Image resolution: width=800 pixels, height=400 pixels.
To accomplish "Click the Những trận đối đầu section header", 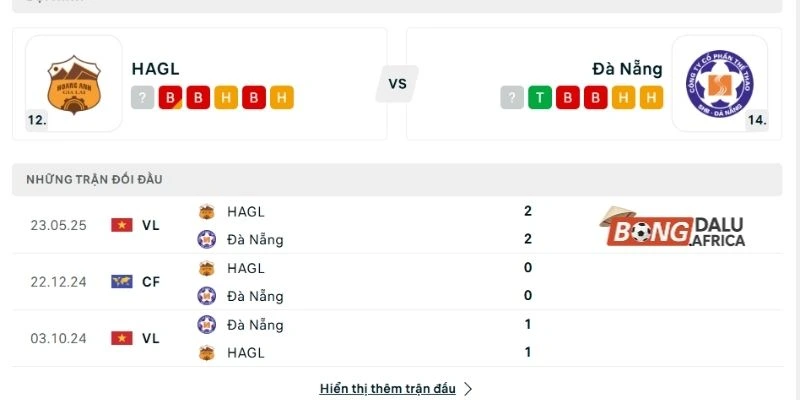I will point(95,179).
